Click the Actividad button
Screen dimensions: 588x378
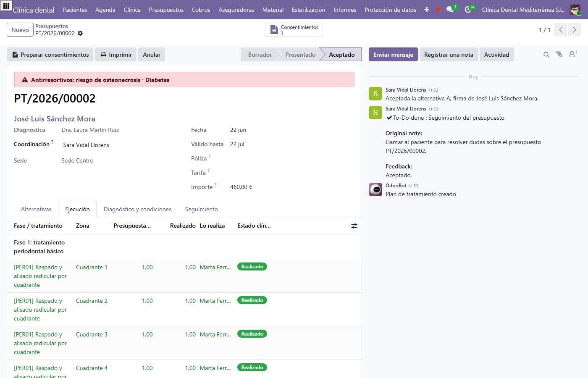496,55
